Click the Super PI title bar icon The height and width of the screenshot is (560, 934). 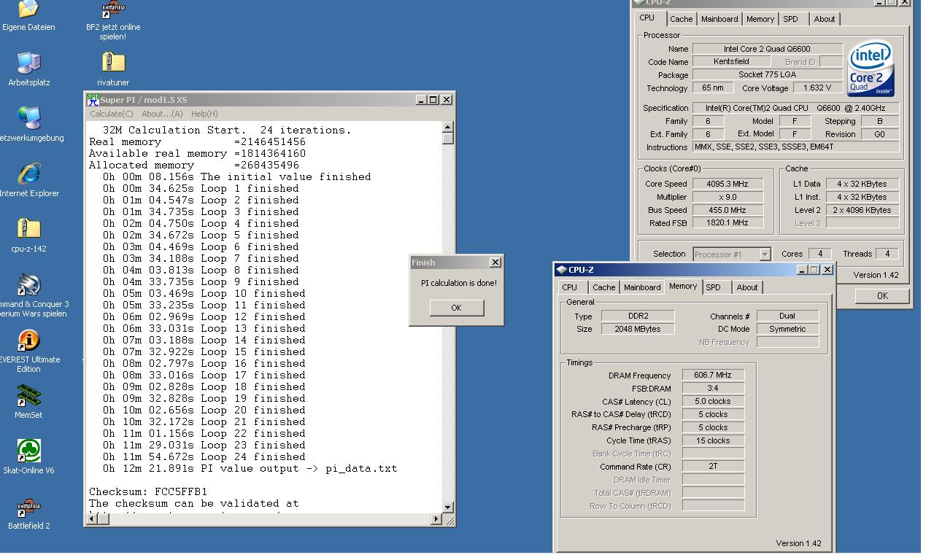(93, 100)
